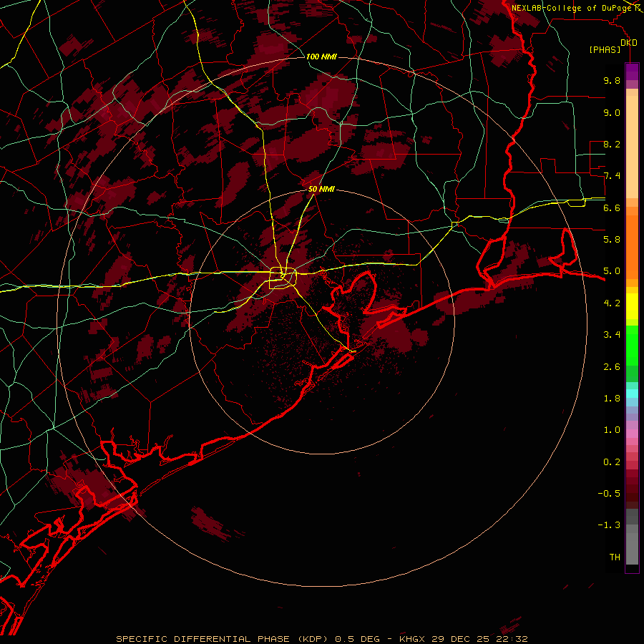644x644 pixels.
Task: Click the 4.2 value on the color scale
Action: point(612,303)
